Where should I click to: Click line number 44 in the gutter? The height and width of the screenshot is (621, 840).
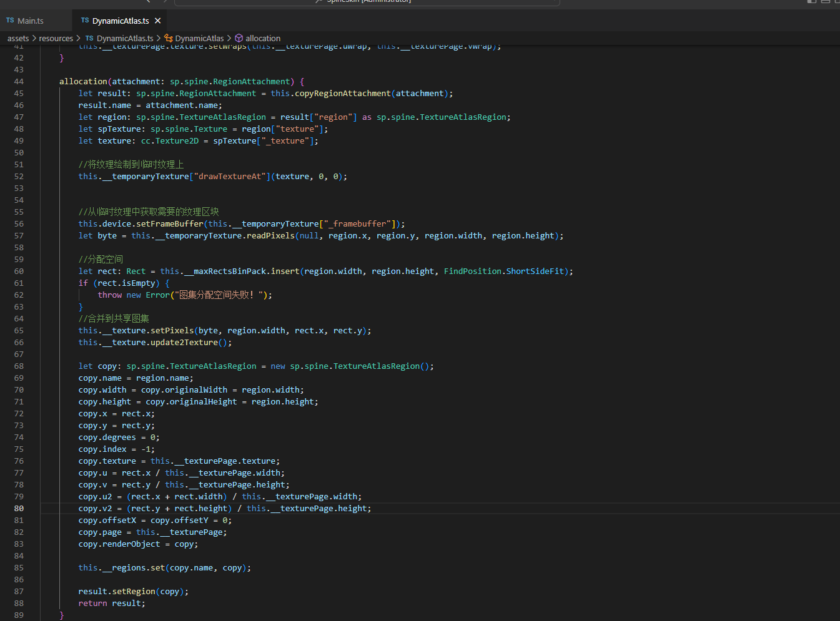pos(19,82)
